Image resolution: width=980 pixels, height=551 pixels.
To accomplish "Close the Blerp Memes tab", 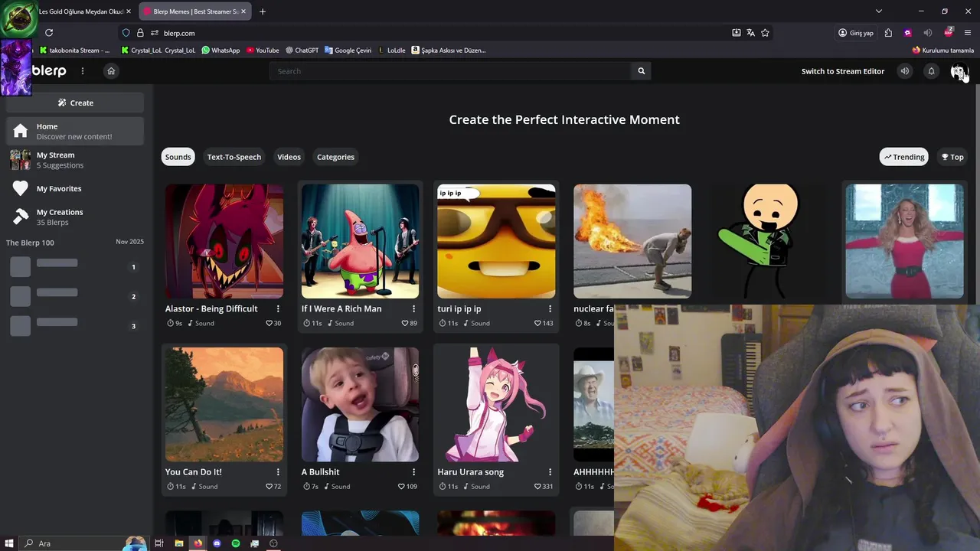I will [x=244, y=11].
